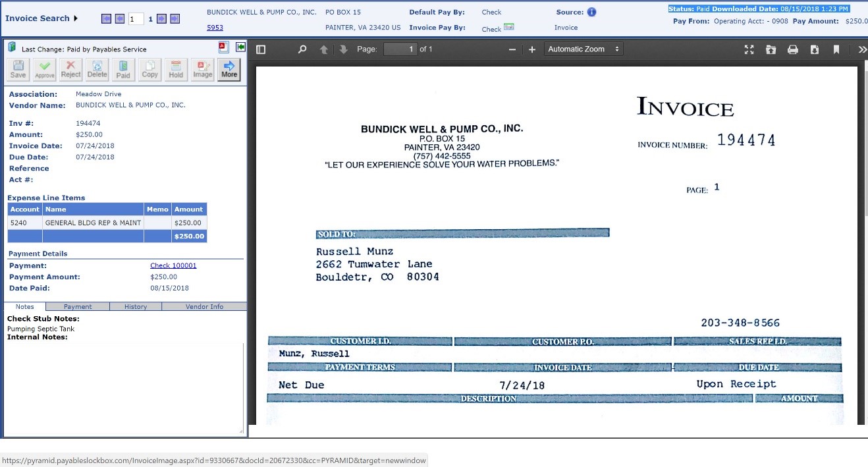The width and height of the screenshot is (868, 467).
Task: Print the invoice PDF document
Action: click(x=793, y=49)
